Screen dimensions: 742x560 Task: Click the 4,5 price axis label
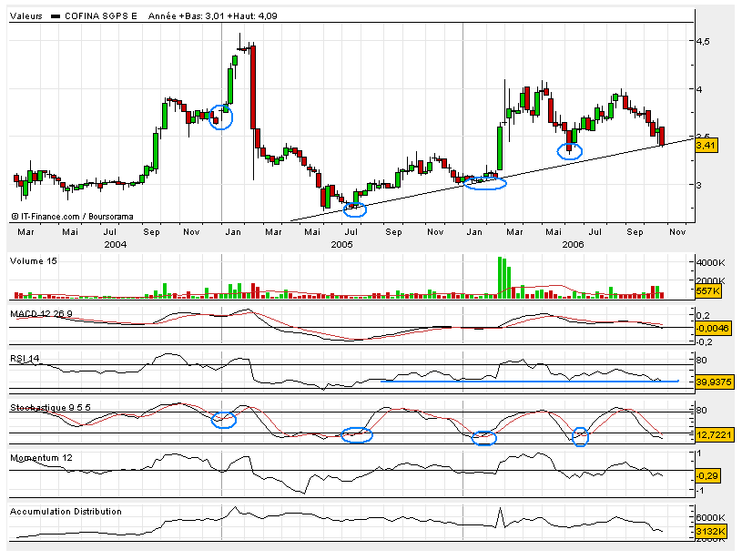[703, 41]
